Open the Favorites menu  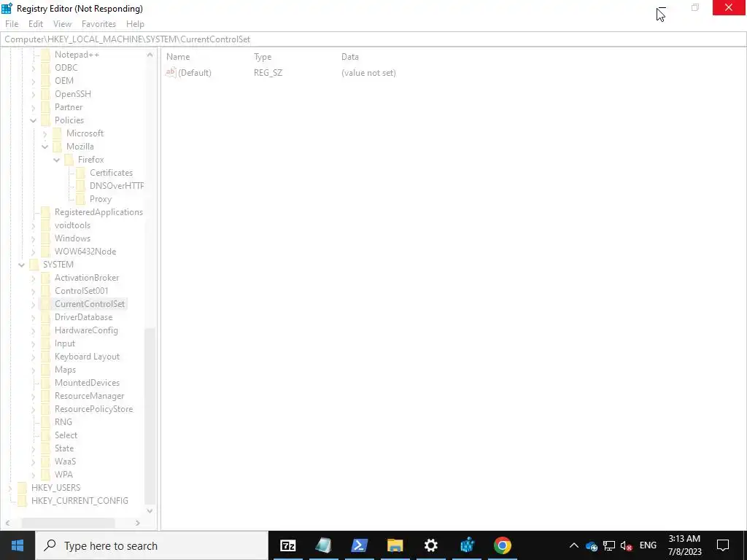point(98,24)
